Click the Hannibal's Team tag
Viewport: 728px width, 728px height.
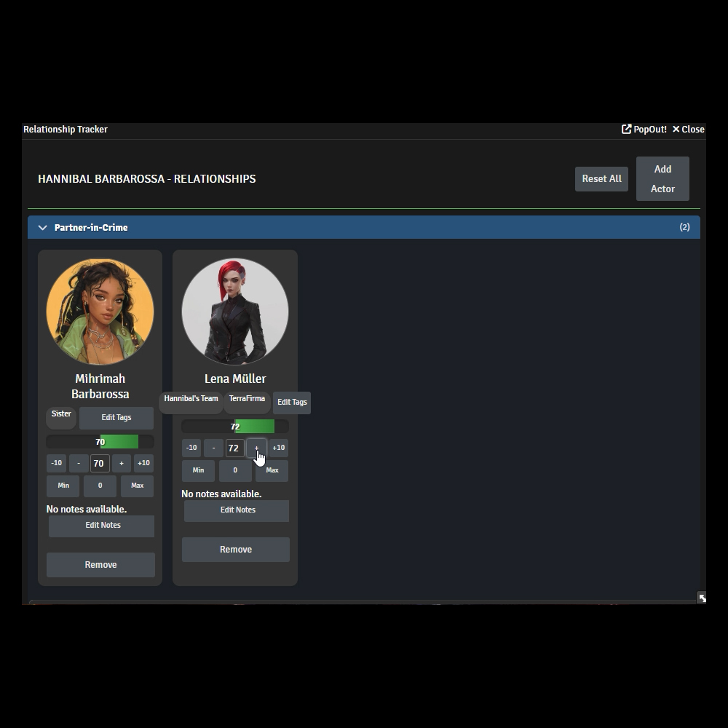click(191, 401)
